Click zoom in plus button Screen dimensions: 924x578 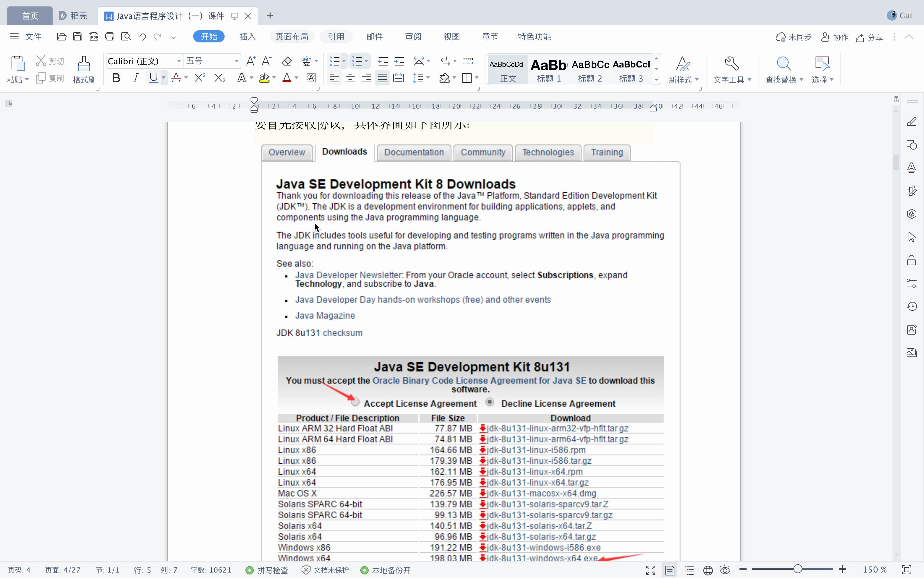pos(843,569)
